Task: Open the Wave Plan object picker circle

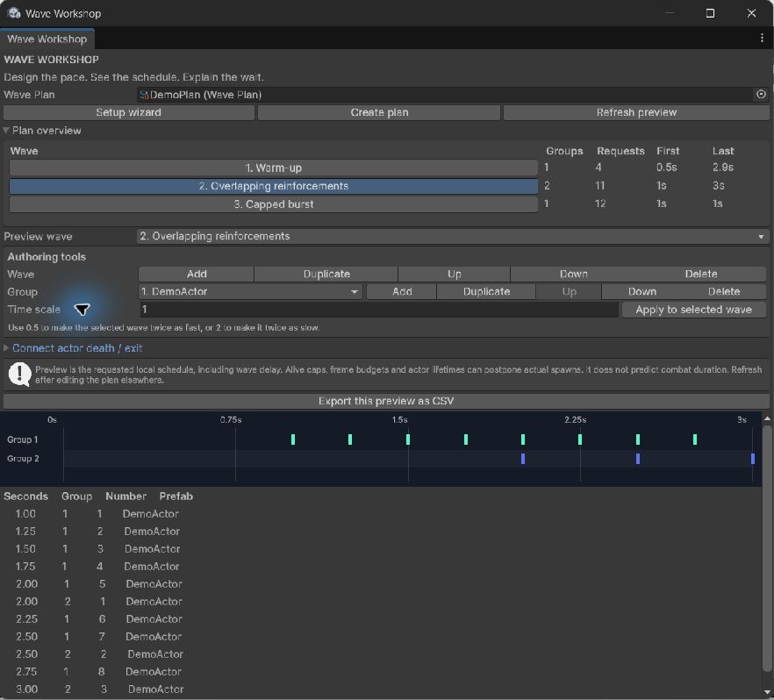Action: [x=761, y=94]
